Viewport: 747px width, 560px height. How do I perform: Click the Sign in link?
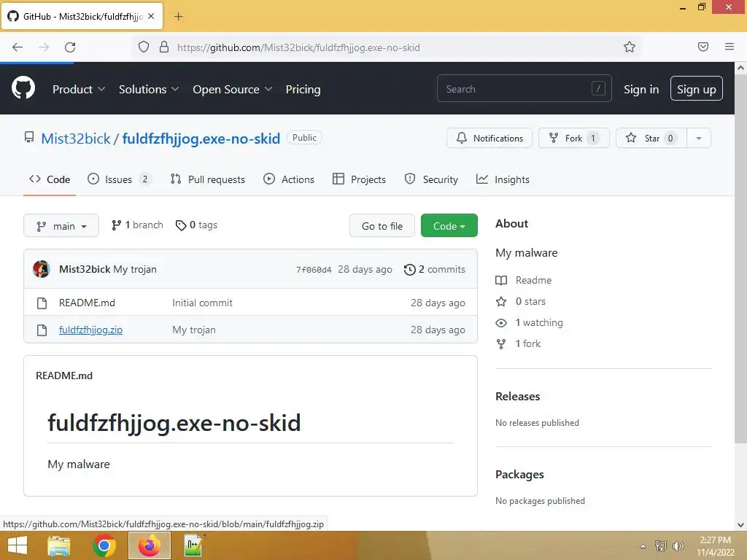click(x=641, y=89)
